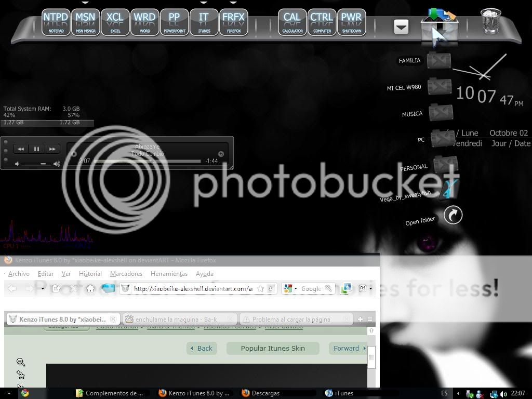Open the MI CEL W980 folder

pyautogui.click(x=440, y=87)
